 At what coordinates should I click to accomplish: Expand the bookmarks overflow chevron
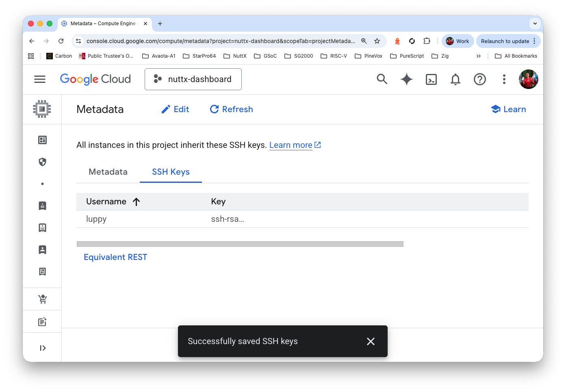479,56
